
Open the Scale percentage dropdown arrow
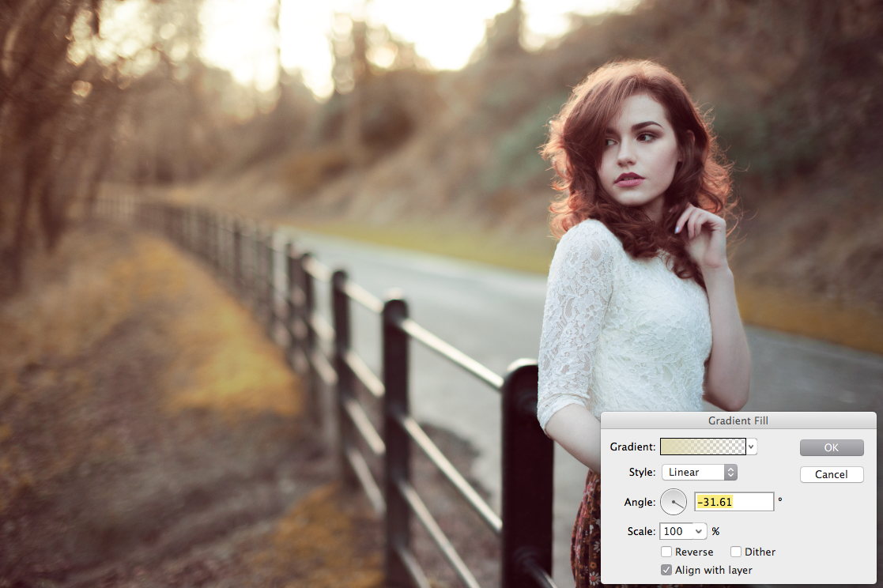pyautogui.click(x=699, y=531)
